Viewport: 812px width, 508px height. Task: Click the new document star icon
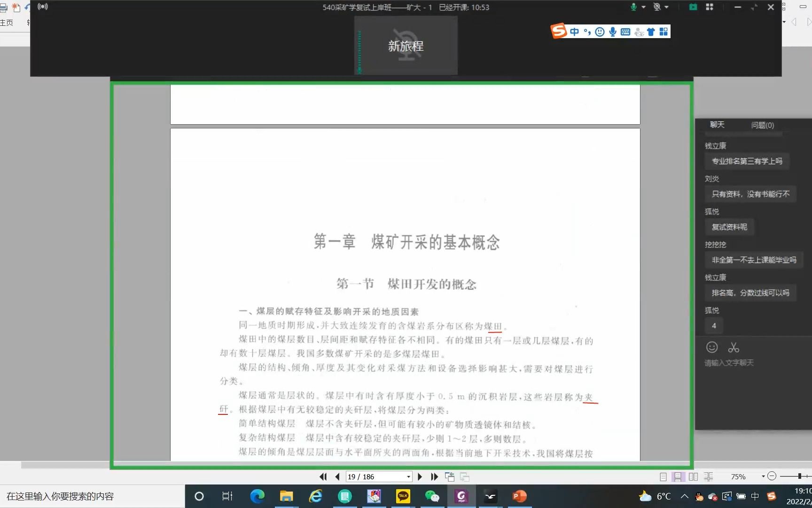click(16, 8)
